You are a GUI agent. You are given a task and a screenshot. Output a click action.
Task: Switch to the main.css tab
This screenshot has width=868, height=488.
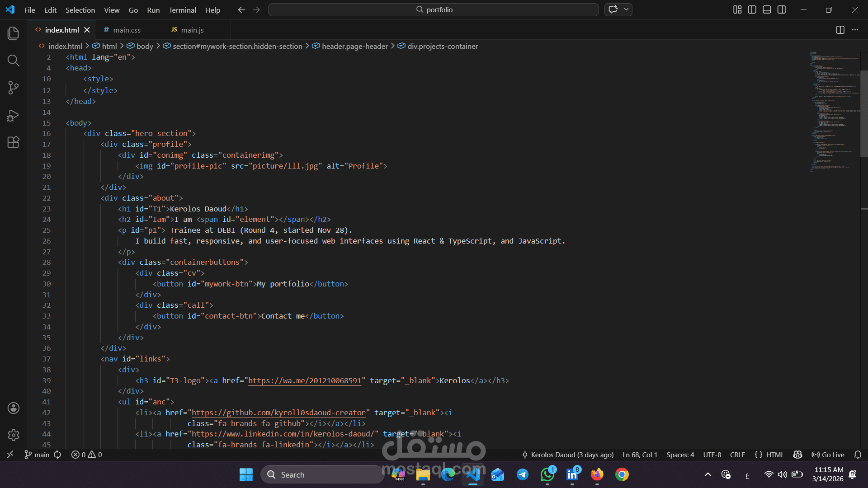coord(127,30)
